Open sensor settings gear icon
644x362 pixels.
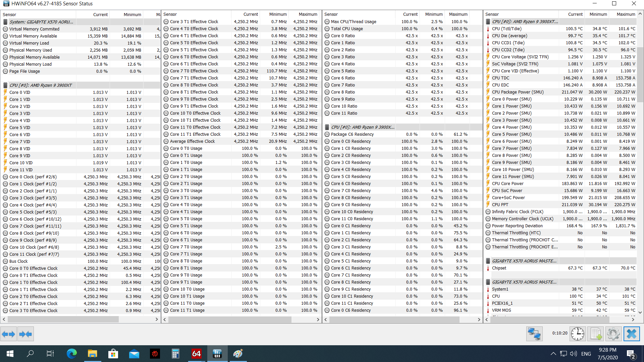(x=613, y=334)
